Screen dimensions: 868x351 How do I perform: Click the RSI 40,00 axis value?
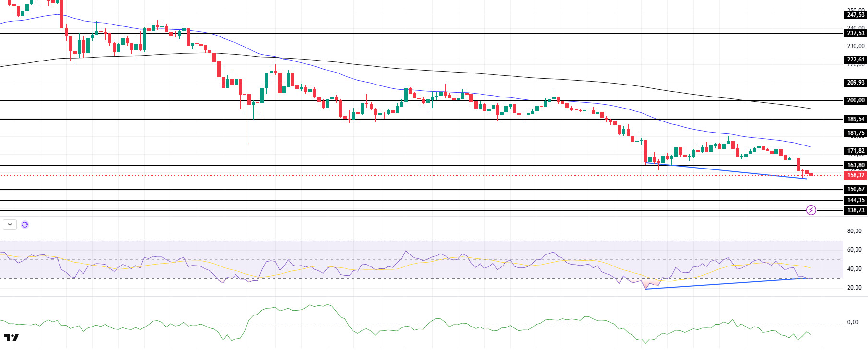(x=854, y=269)
